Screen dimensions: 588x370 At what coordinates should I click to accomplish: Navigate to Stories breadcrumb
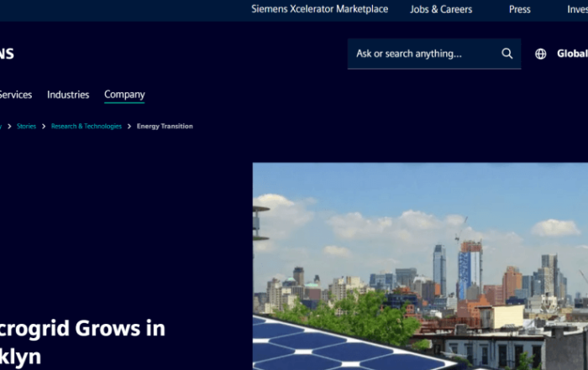click(x=26, y=127)
